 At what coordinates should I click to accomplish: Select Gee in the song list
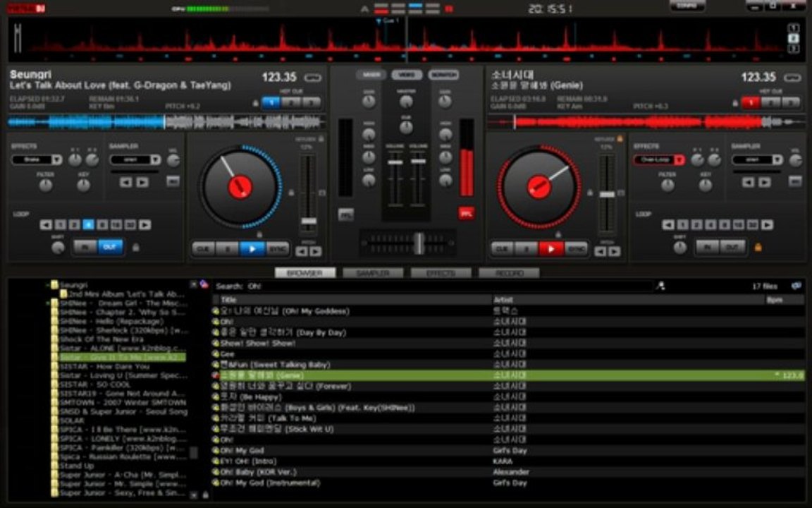(x=228, y=354)
